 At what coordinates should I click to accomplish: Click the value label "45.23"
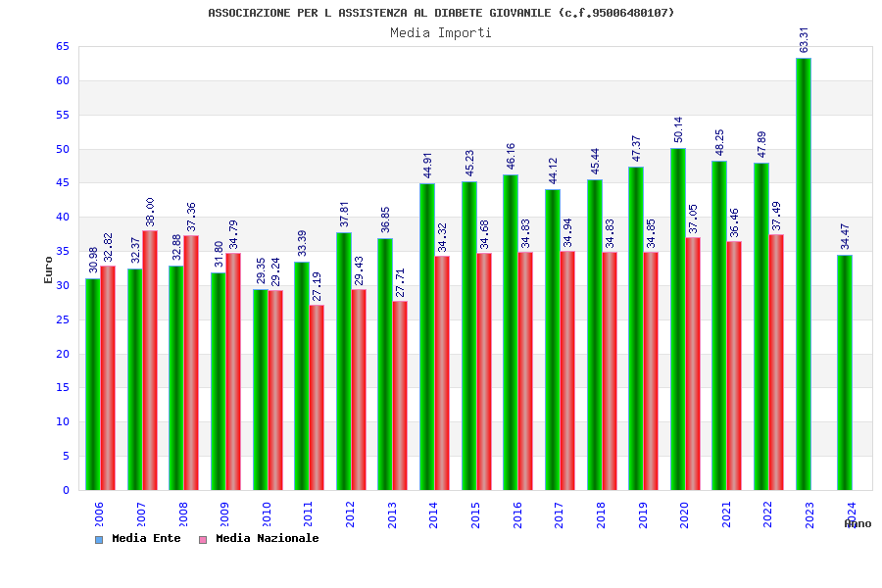469,164
